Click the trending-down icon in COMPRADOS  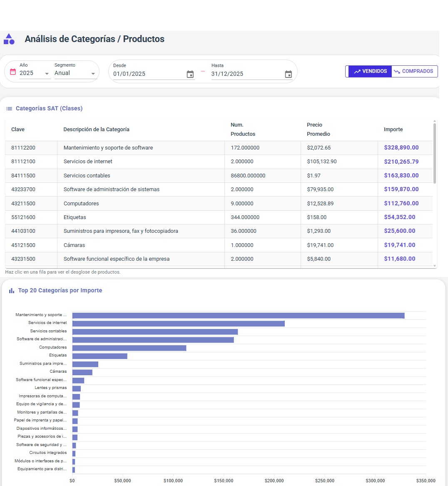click(397, 72)
